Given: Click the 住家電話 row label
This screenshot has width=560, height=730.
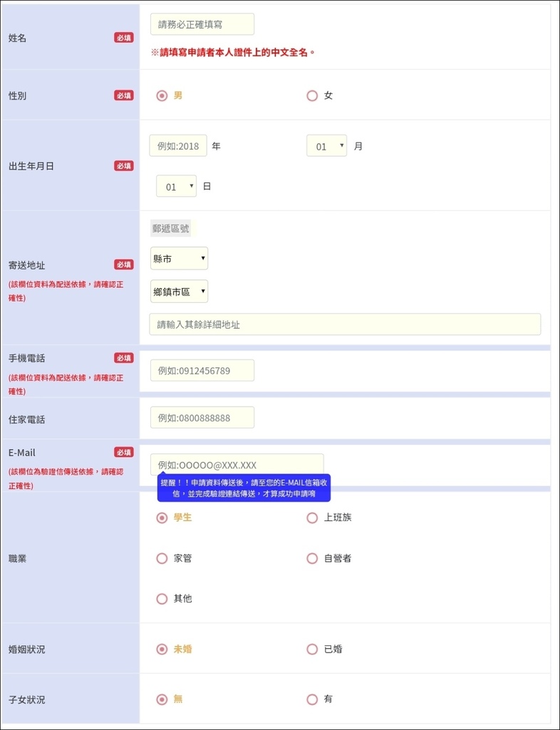Looking at the screenshot, I should click(27, 419).
